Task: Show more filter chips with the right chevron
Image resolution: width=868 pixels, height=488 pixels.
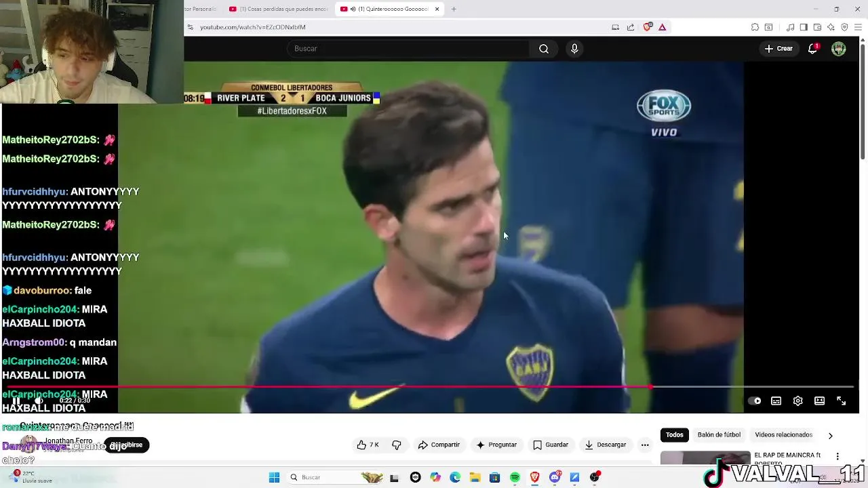Action: 830,436
